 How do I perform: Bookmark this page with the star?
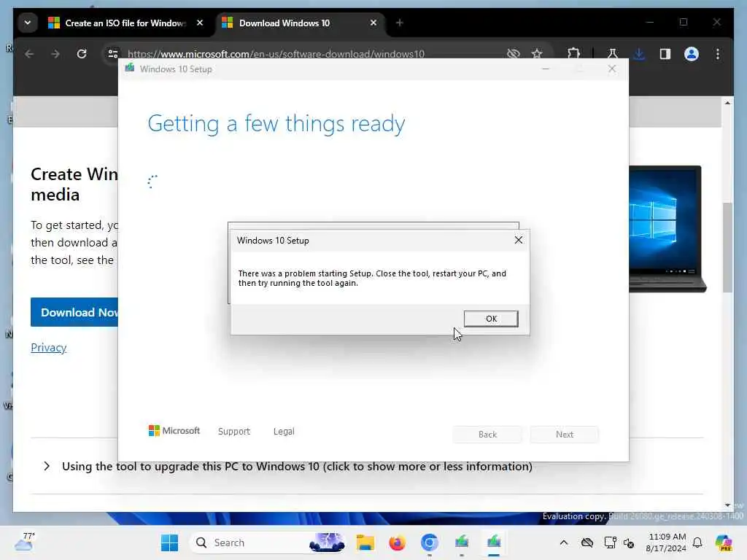pyautogui.click(x=537, y=54)
